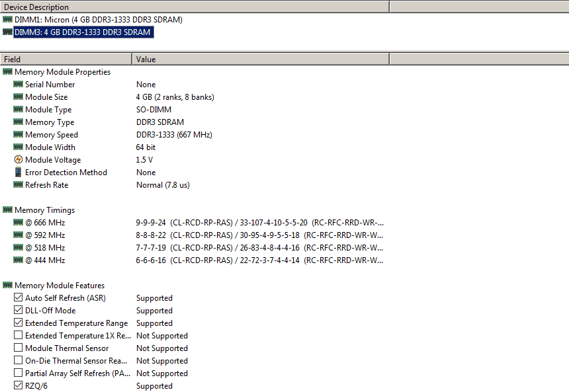This screenshot has height=392, width=569.
Task: Click the Serial Number row icon
Action: click(18, 85)
